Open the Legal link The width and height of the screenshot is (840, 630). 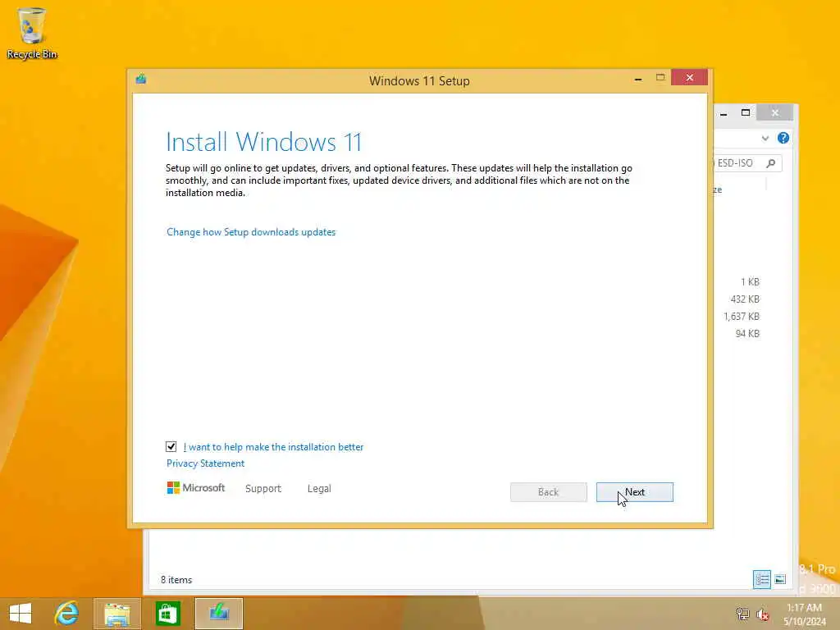319,489
